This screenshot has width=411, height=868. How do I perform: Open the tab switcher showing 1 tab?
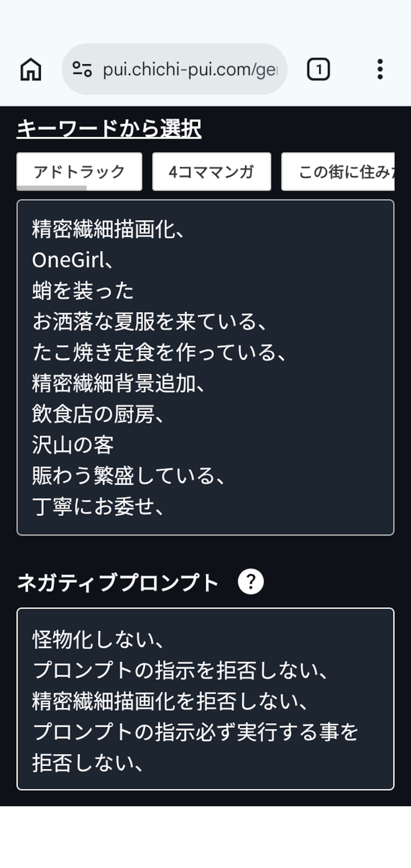[318, 69]
